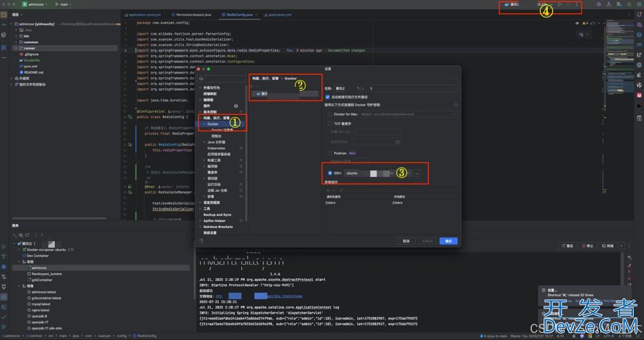Open the Terminal tool window icon
644x340 pixels.
[4, 307]
